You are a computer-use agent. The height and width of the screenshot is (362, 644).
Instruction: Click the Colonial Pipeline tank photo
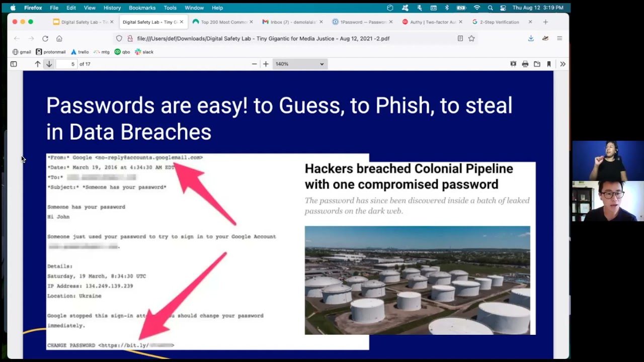[417, 280]
